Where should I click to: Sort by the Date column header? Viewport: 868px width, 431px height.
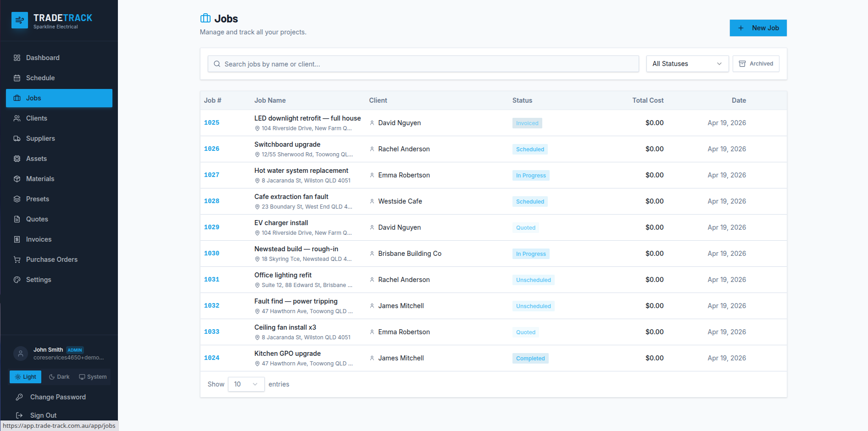(x=739, y=100)
